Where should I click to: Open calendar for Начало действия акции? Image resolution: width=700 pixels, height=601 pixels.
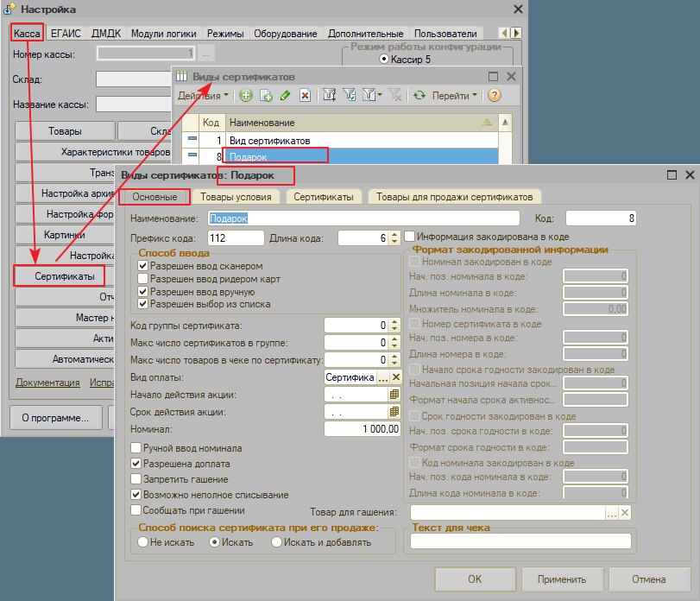[394, 395]
